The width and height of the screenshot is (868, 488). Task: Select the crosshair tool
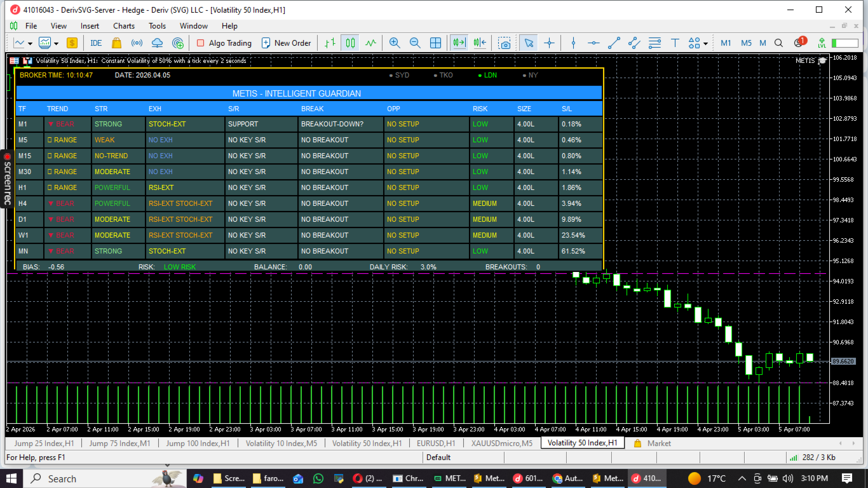click(550, 43)
